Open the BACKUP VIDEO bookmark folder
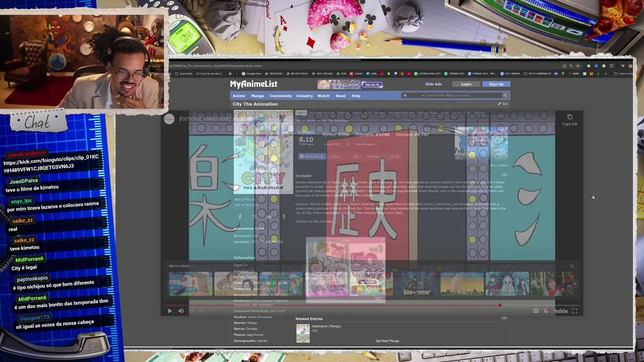 pos(297,73)
